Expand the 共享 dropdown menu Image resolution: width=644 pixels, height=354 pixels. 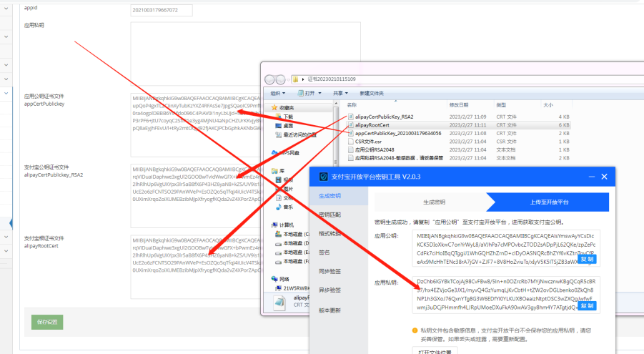coord(337,93)
